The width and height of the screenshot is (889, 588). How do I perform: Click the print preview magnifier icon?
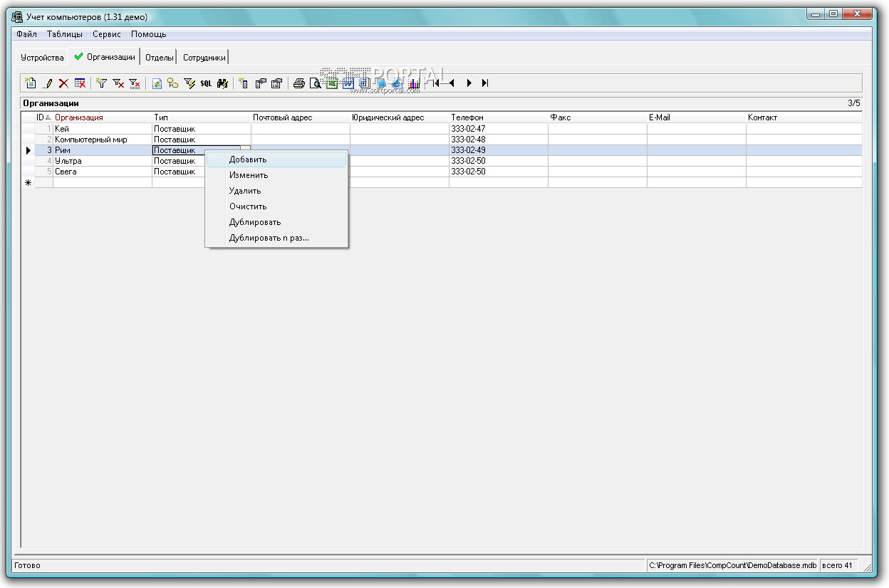315,83
